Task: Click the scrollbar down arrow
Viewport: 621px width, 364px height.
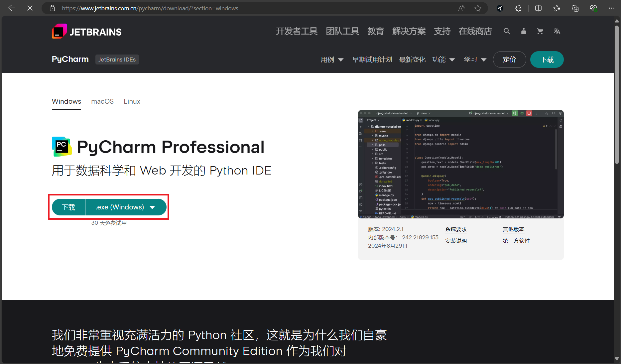Action: point(617,359)
